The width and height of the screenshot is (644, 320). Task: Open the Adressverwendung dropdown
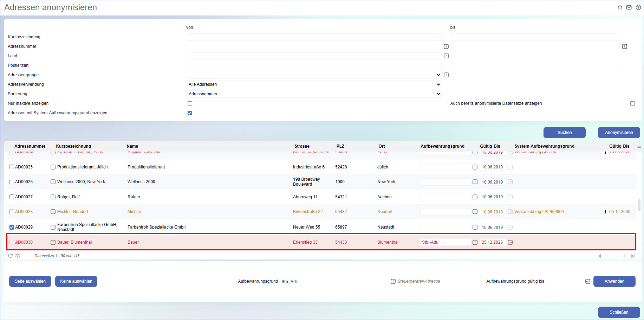pyautogui.click(x=314, y=84)
